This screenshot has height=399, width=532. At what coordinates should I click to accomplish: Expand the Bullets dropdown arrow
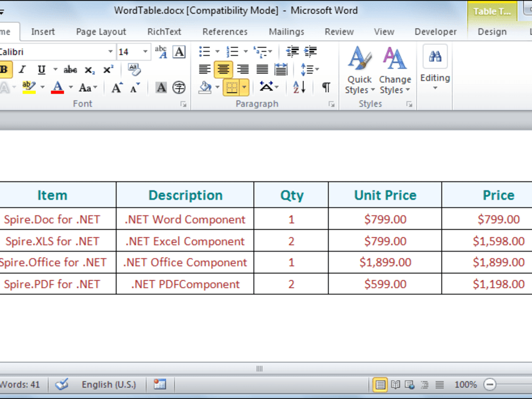coord(217,52)
